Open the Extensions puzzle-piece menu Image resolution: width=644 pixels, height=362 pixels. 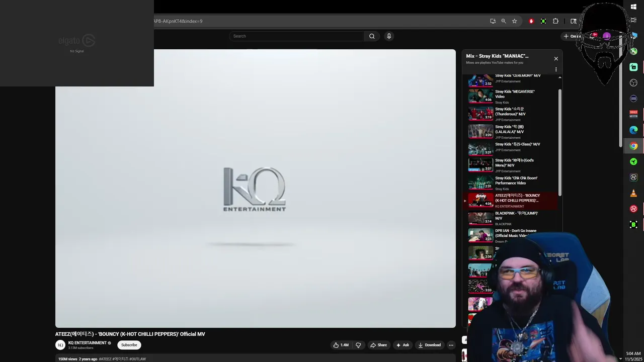pyautogui.click(x=555, y=21)
